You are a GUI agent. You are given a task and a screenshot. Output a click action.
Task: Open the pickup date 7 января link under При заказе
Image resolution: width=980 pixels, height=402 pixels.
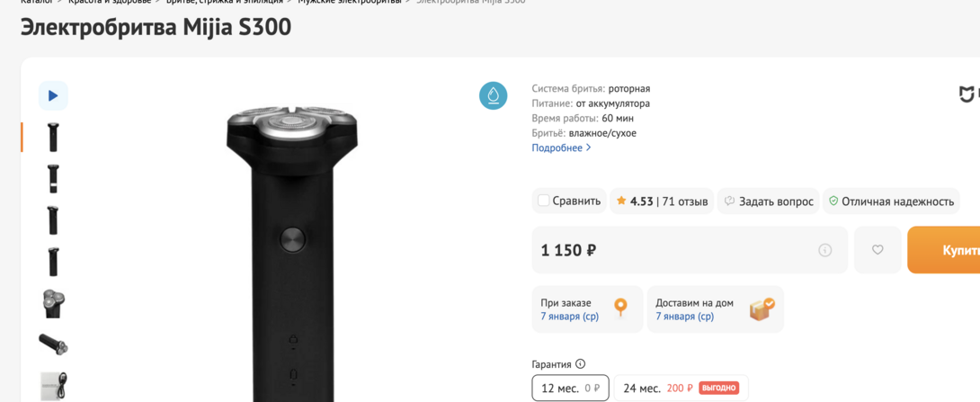coord(569,317)
